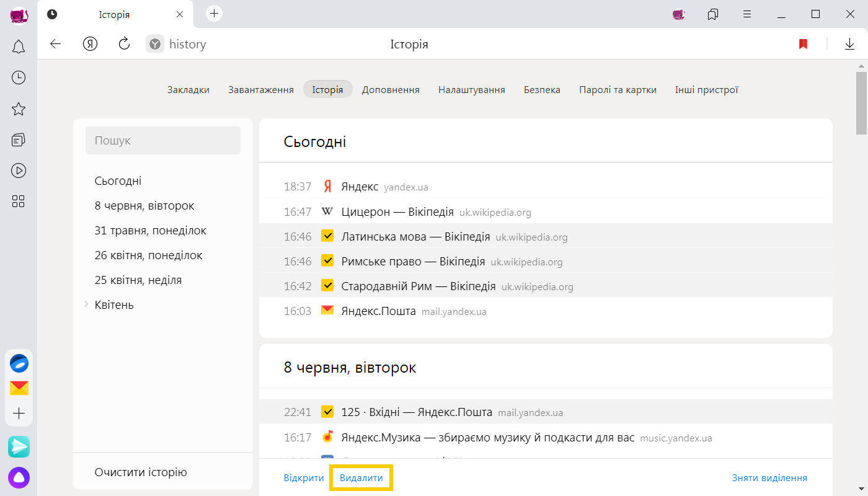
Task: Open browser main menu hamburger
Action: (747, 14)
